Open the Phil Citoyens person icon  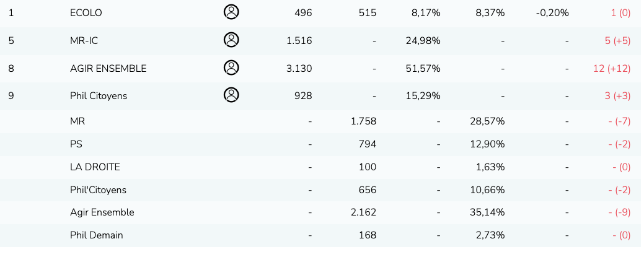(231, 95)
